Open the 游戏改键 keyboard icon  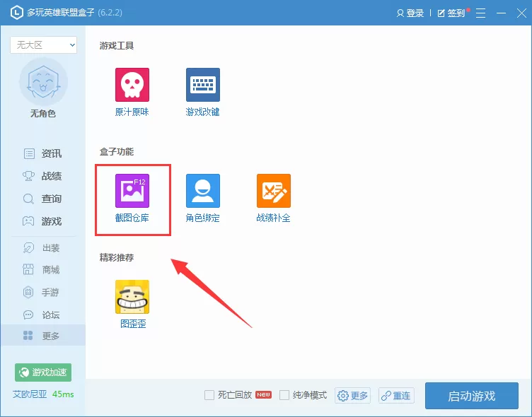click(203, 85)
